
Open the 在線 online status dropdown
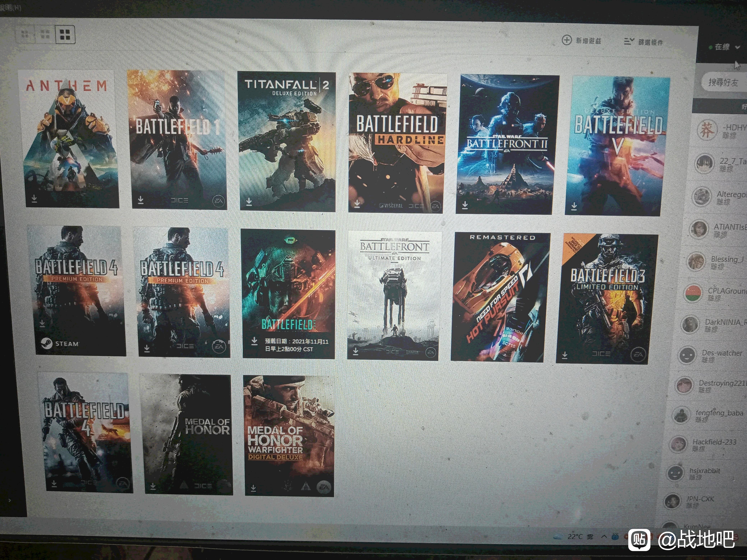(x=724, y=47)
